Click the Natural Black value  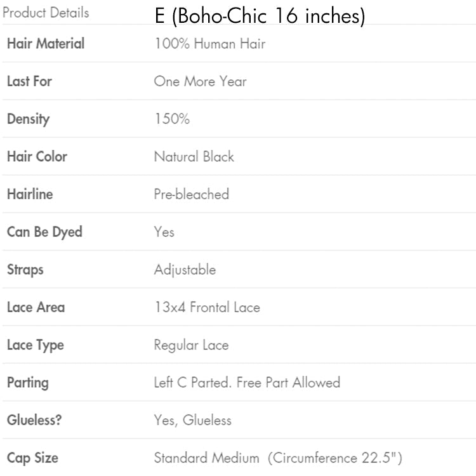(x=194, y=157)
